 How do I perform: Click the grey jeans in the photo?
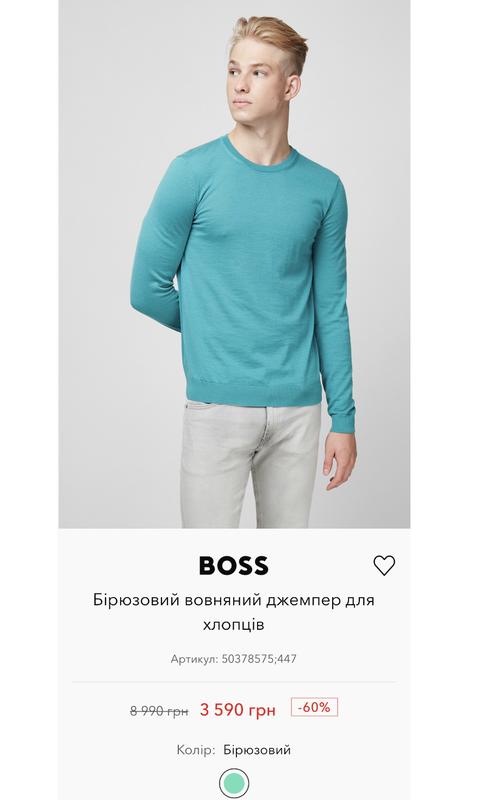click(x=250, y=464)
